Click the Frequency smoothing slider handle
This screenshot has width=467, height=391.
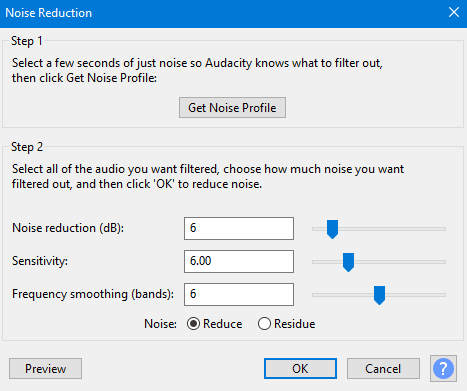(379, 295)
